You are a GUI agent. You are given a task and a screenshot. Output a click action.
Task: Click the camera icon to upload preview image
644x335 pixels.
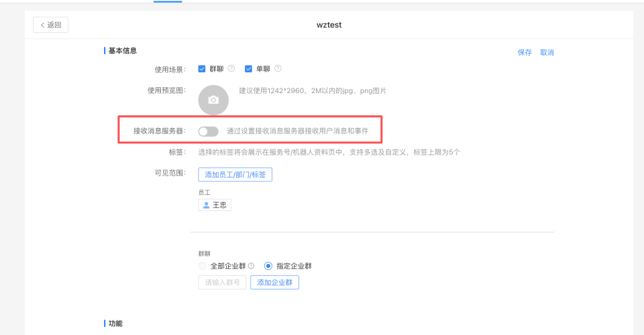(x=213, y=100)
